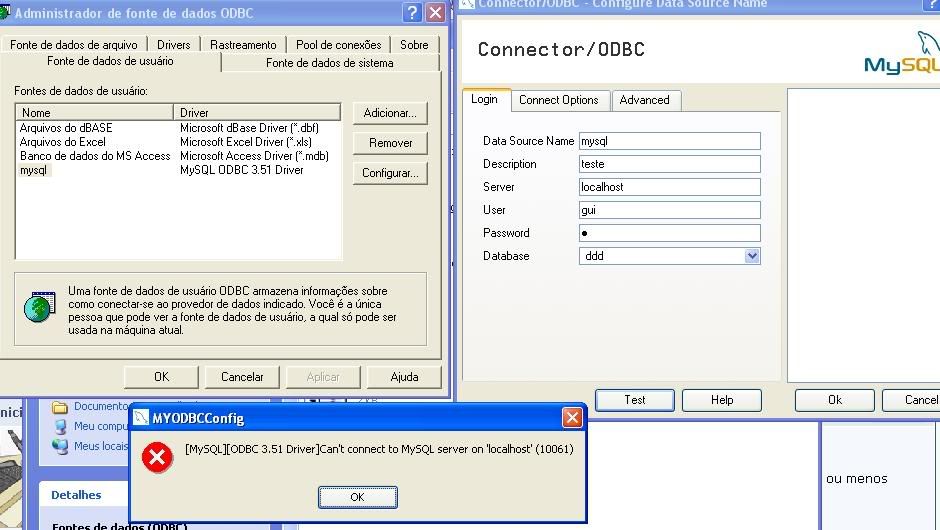Screen dimensions: 940x530
Task: Close the ODBC Administrator window
Action: click(x=435, y=12)
